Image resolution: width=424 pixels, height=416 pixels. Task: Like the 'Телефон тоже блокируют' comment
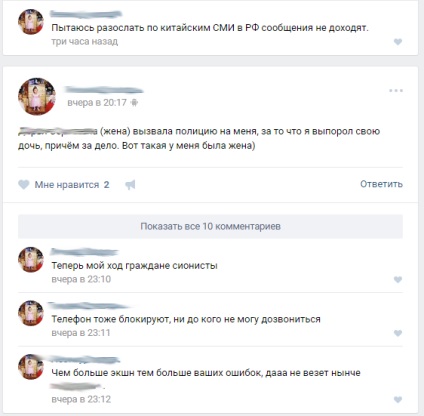click(398, 333)
